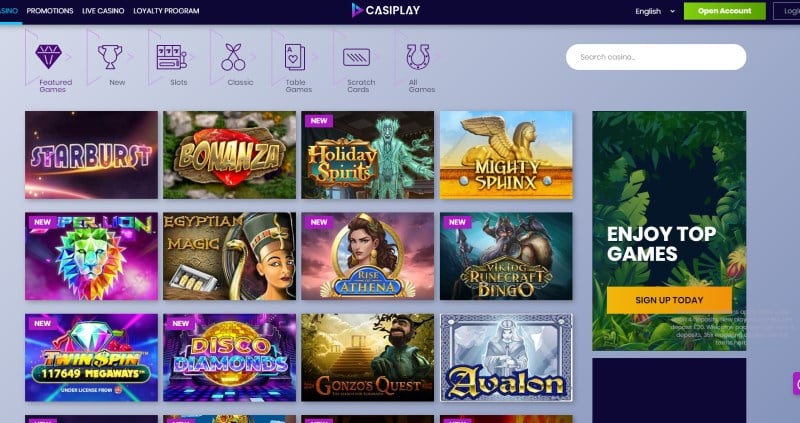The image size is (800, 423).
Task: Show All Games via horseshoe icon
Action: click(x=418, y=57)
